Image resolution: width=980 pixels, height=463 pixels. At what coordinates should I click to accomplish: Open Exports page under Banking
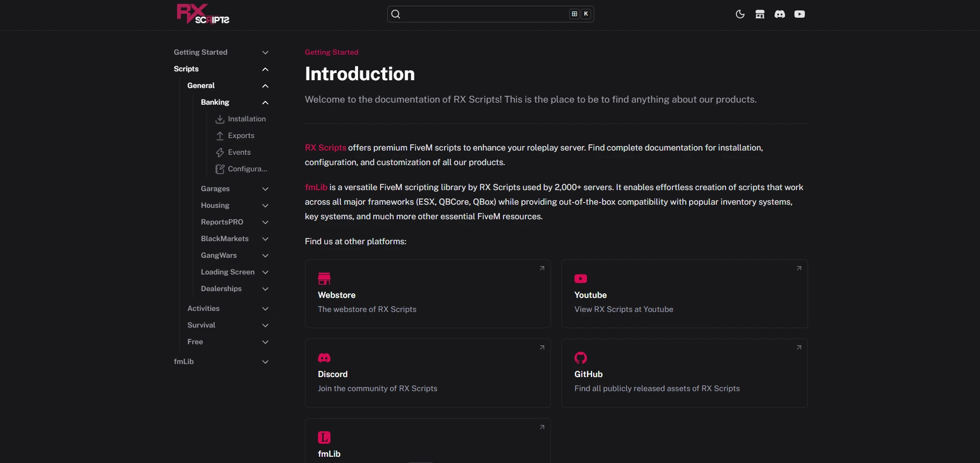click(241, 135)
